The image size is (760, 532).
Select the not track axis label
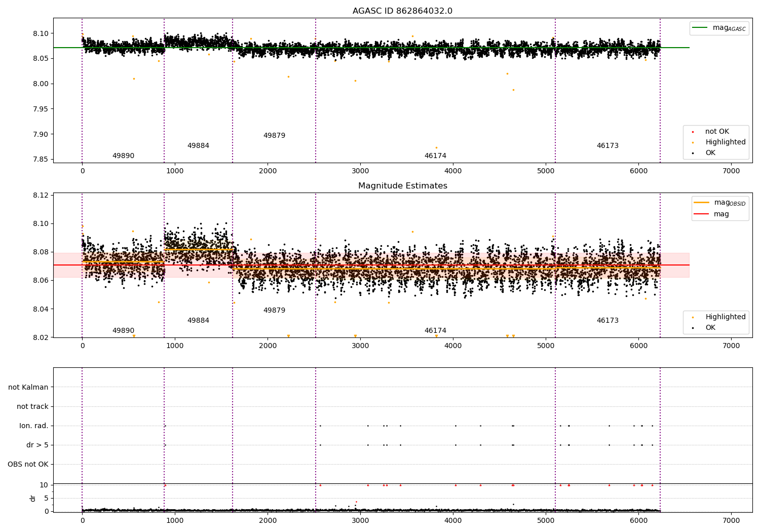pos(32,407)
